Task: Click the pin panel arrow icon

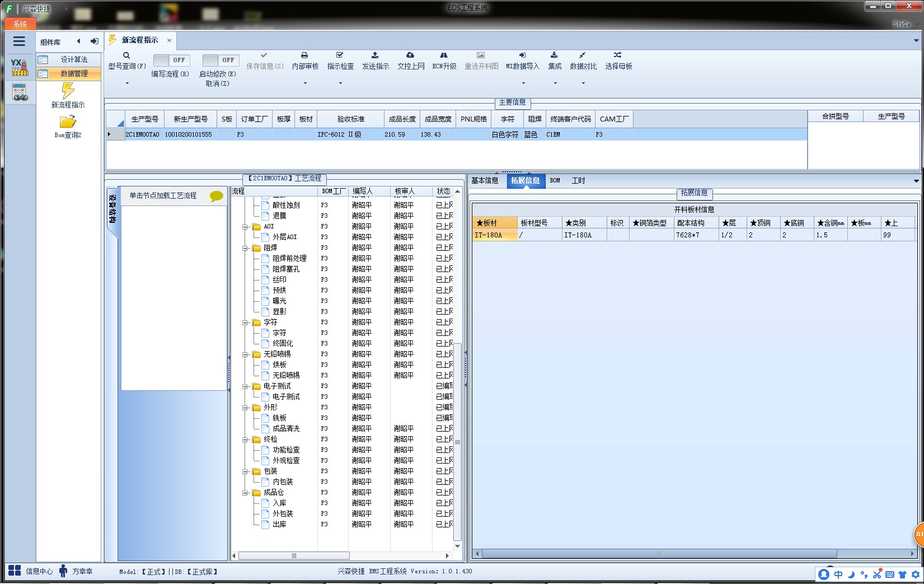Action: pyautogui.click(x=94, y=41)
